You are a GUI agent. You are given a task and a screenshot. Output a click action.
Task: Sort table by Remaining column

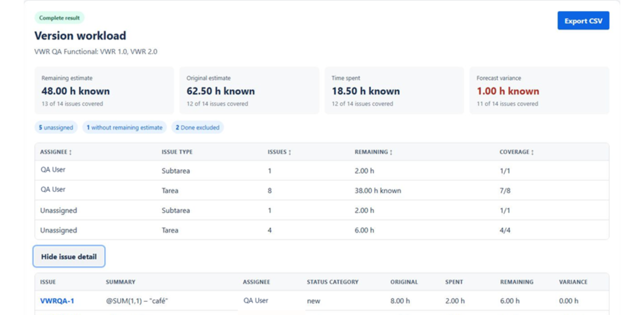coord(373,152)
